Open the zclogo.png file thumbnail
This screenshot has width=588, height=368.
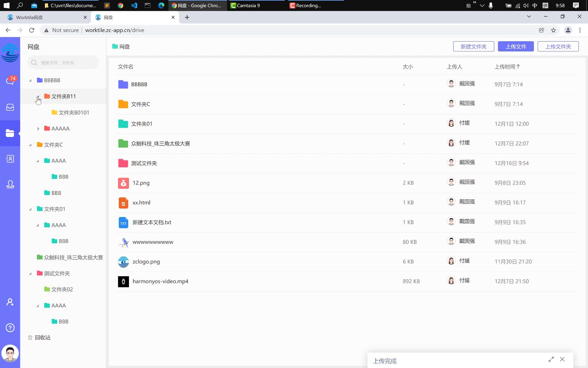124,262
